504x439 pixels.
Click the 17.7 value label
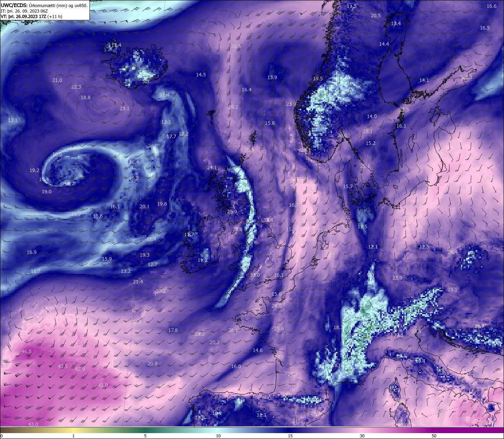pyautogui.click(x=171, y=137)
